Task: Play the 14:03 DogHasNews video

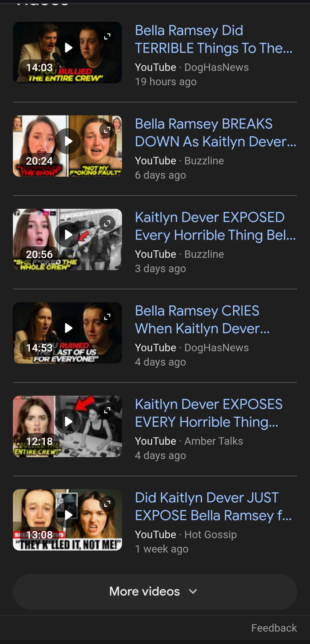Action: coord(68,48)
